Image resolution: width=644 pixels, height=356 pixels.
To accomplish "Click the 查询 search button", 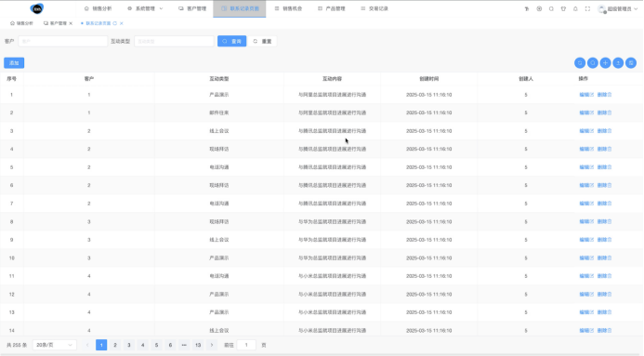I will (x=232, y=41).
